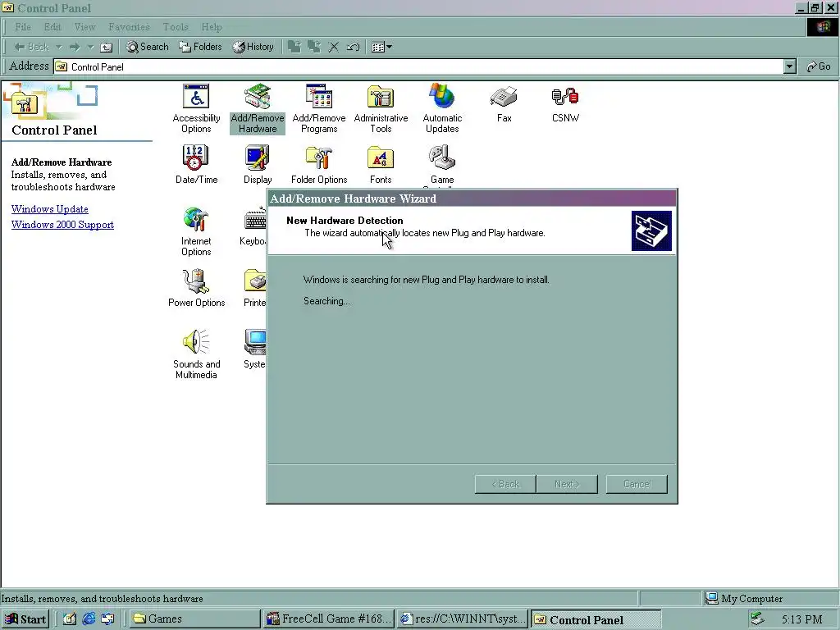This screenshot has height=630, width=840.
Task: Launch Internet Explorer from Quick Launch
Action: tap(89, 619)
